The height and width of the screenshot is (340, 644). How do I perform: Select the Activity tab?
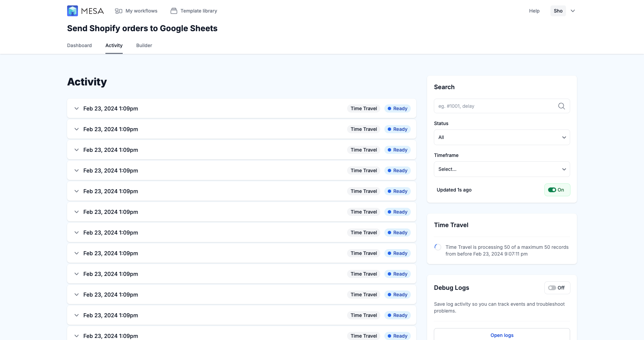pyautogui.click(x=114, y=45)
